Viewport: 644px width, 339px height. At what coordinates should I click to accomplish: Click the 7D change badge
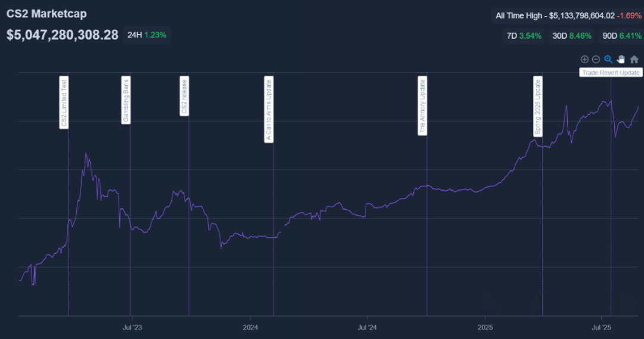[524, 36]
